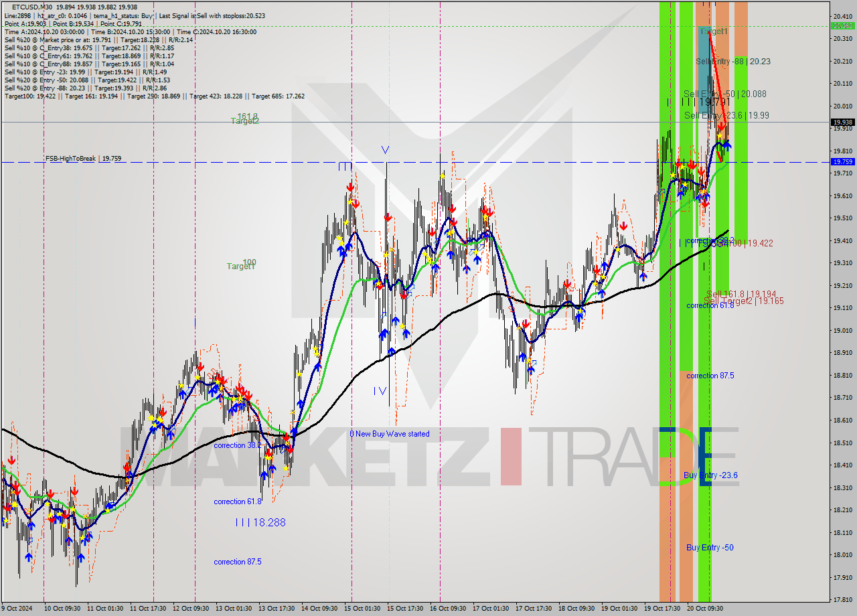Click the 'Sell %20 @ Market price' line
Viewport: 857px width, 616px height.
98,40
